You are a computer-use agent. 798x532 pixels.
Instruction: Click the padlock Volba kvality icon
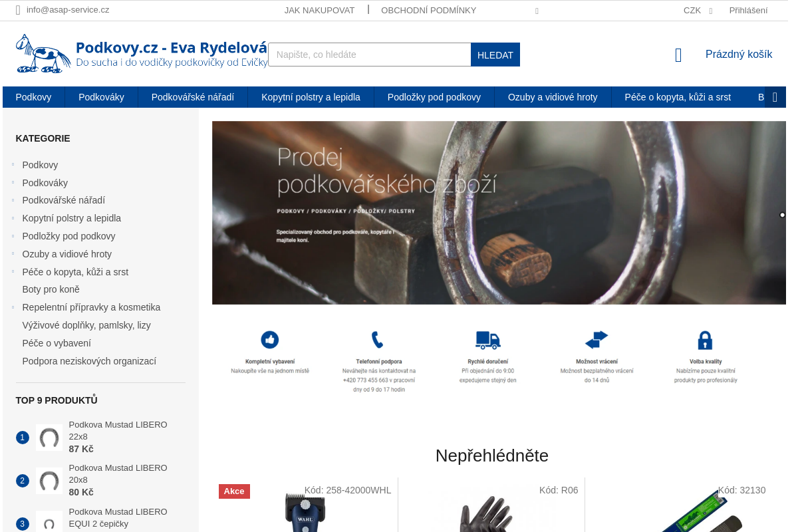pos(705,340)
